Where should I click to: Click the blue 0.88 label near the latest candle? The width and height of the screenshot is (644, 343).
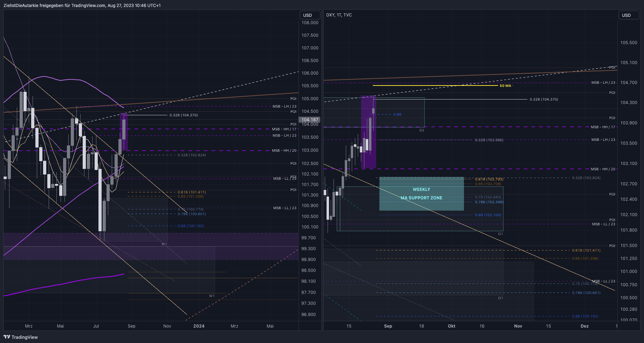point(397,115)
